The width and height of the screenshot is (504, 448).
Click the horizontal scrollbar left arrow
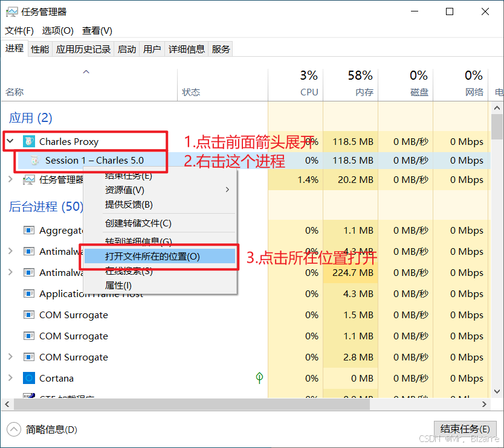pyautogui.click(x=7, y=404)
